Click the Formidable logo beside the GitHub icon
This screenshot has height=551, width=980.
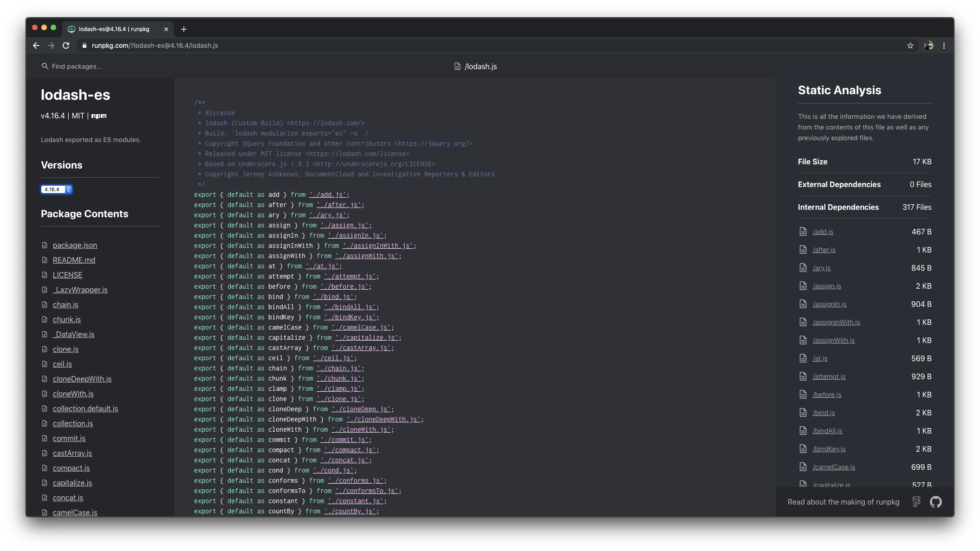click(917, 502)
